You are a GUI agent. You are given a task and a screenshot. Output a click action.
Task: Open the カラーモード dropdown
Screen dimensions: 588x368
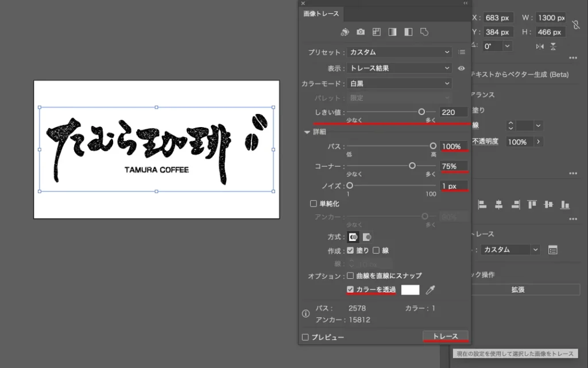click(399, 84)
